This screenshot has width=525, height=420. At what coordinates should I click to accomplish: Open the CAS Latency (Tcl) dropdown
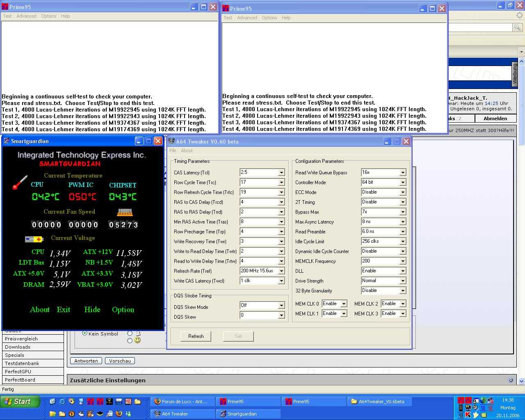click(281, 173)
